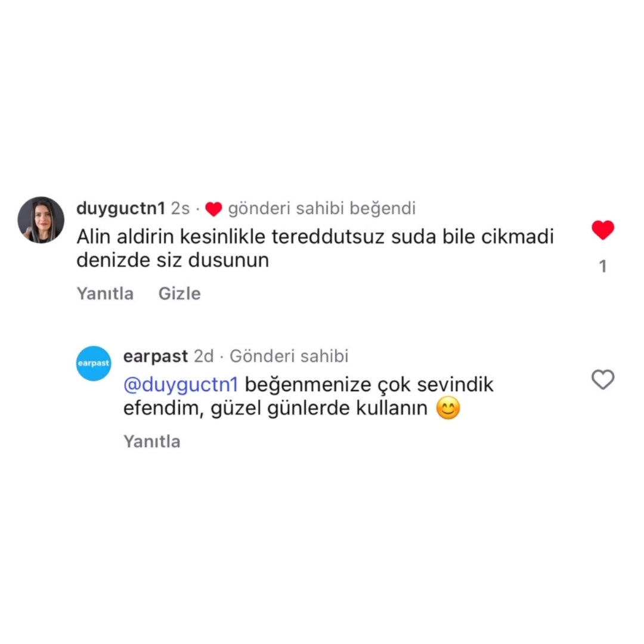Click the small heart beside gönderi sahibi beğendi
This screenshot has height=644, width=644.
(x=213, y=209)
